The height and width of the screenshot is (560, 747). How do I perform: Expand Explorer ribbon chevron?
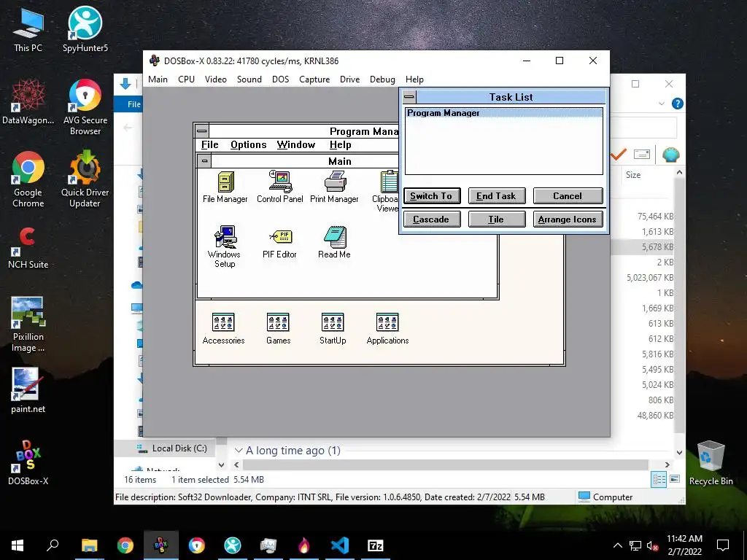(x=661, y=104)
